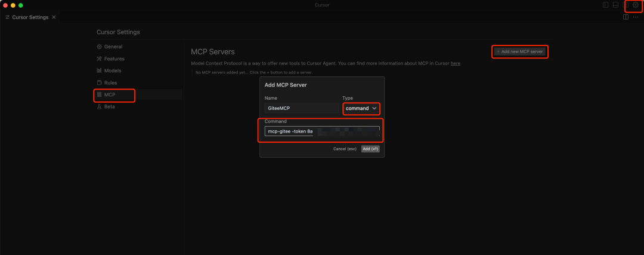
Task: Open the Type dropdown set to command
Action: click(361, 108)
